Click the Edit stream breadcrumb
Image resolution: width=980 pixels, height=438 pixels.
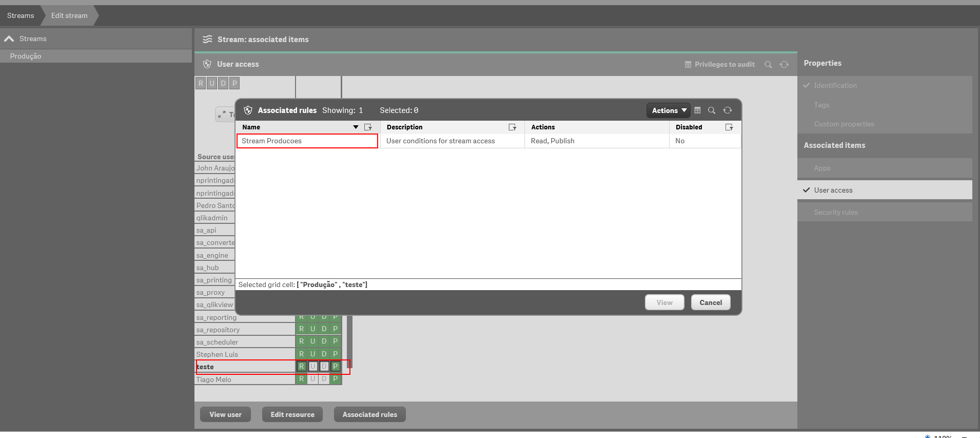(69, 16)
